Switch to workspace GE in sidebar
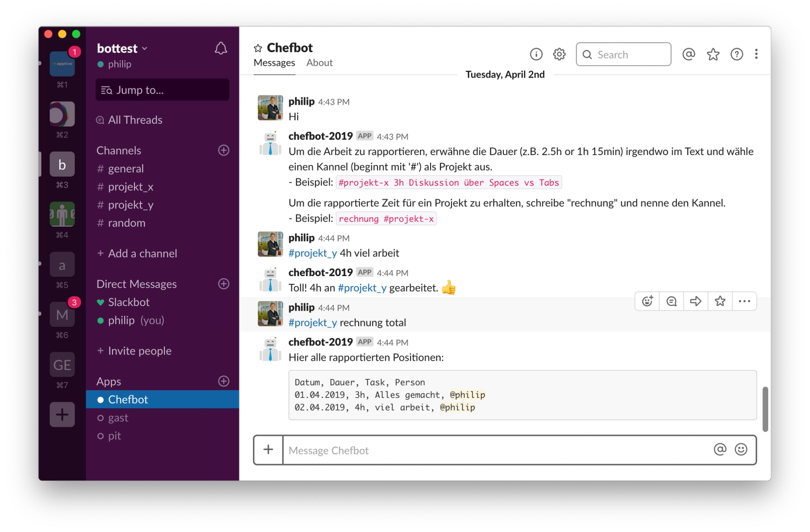810x532 pixels. point(62,365)
